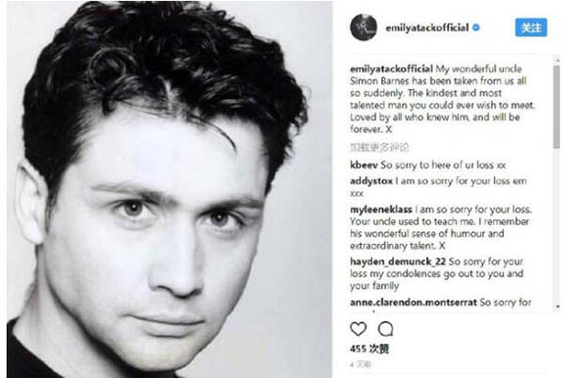
Task: Click the comments scrollbar track below thumb
Action: 557,225
